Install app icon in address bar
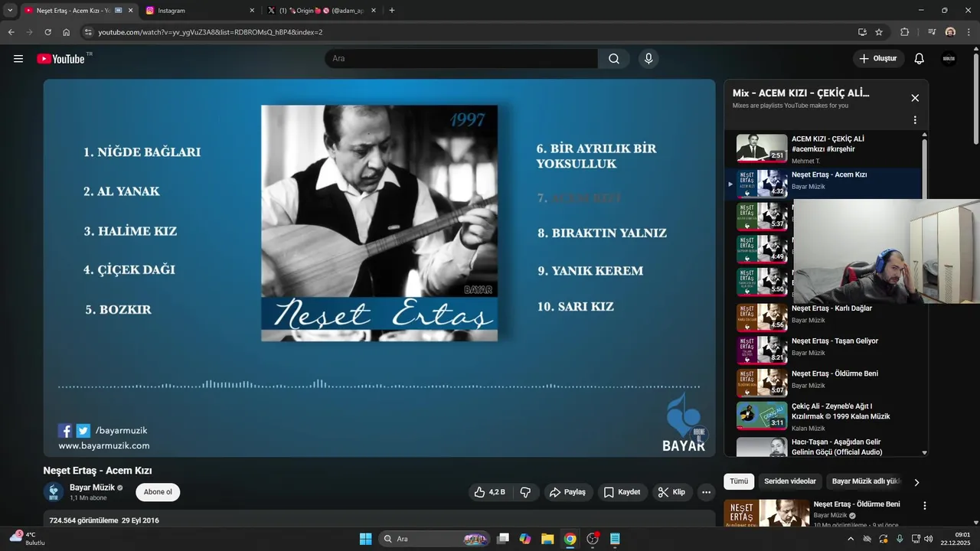This screenshot has height=551, width=980. coord(862,32)
